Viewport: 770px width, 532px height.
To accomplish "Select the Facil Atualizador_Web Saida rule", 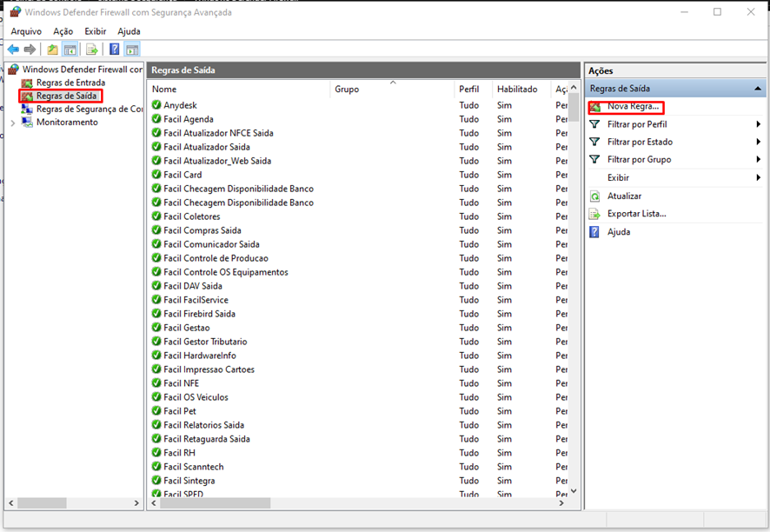I will click(x=217, y=161).
